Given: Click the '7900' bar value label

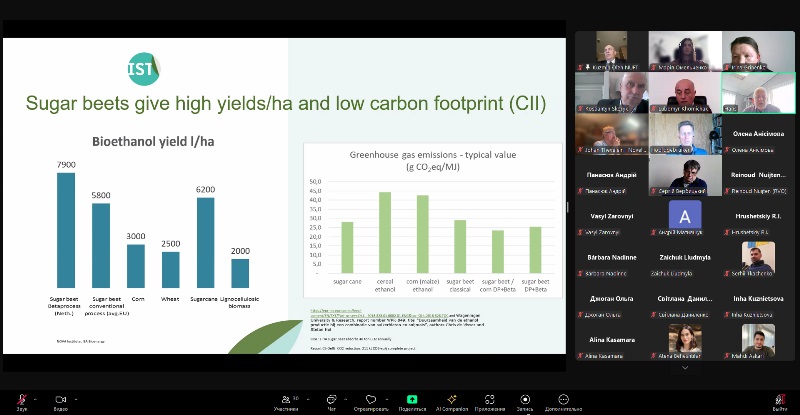Looking at the screenshot, I should (x=66, y=164).
